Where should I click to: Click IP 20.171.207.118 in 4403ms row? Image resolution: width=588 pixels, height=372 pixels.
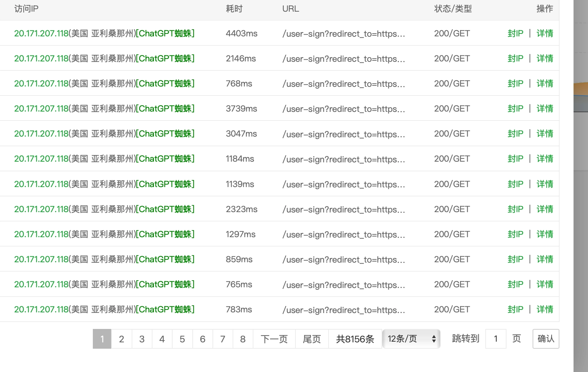(x=41, y=33)
